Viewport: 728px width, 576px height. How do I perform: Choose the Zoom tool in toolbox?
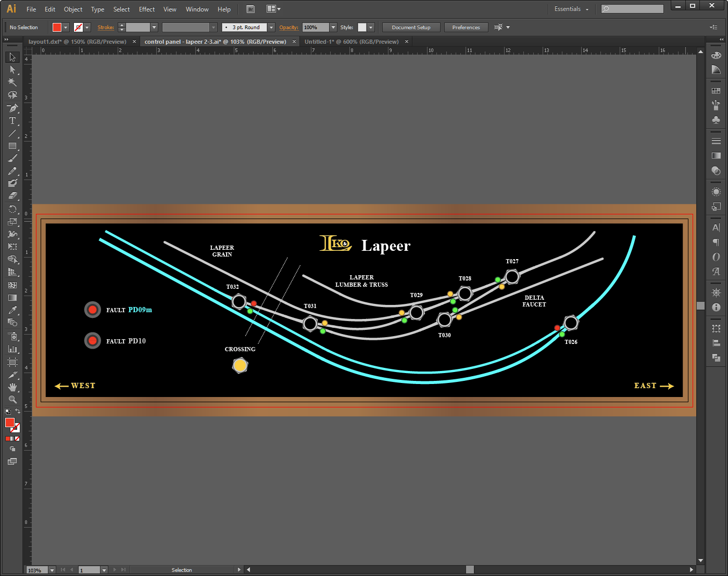tap(12, 400)
